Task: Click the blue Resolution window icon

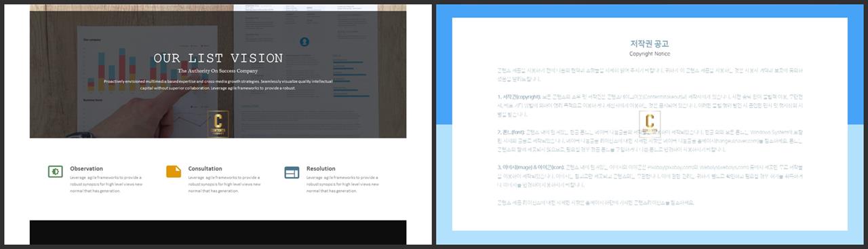Action: pos(292,172)
